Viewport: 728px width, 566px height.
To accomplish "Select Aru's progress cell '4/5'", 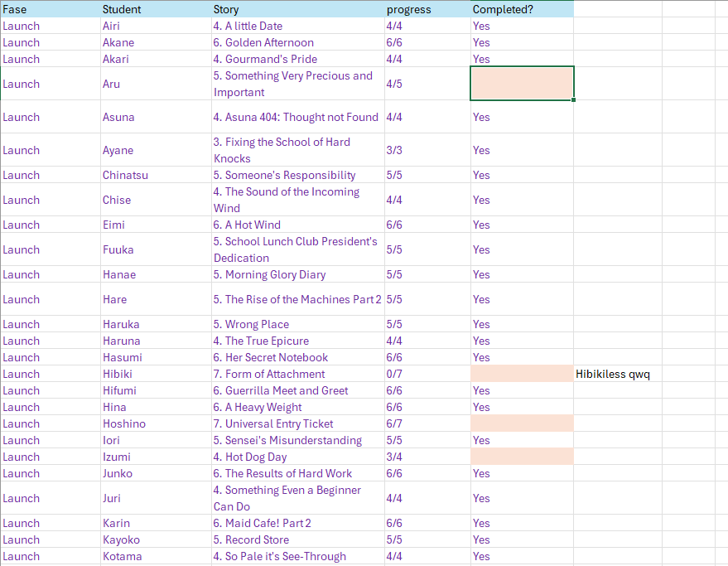I will [x=427, y=84].
